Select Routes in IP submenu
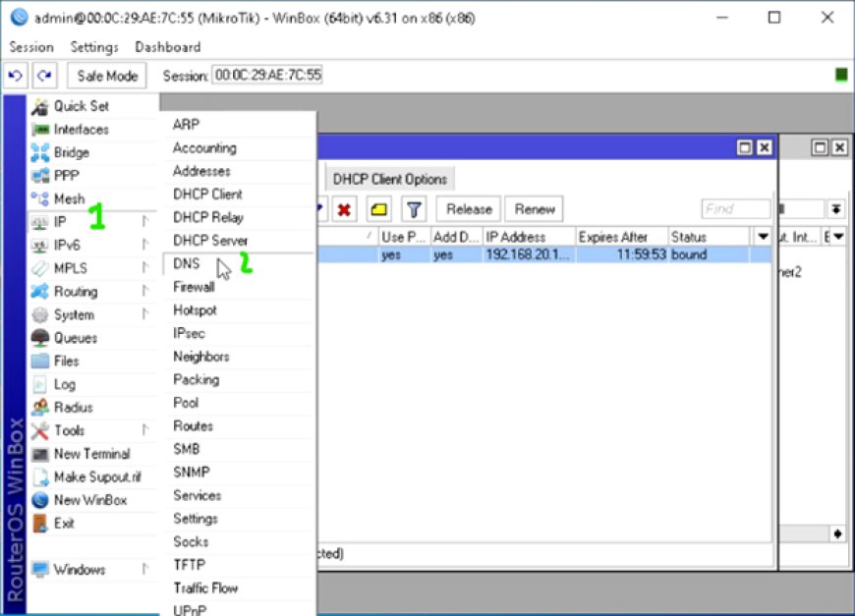This screenshot has width=855, height=616. coord(239,425)
